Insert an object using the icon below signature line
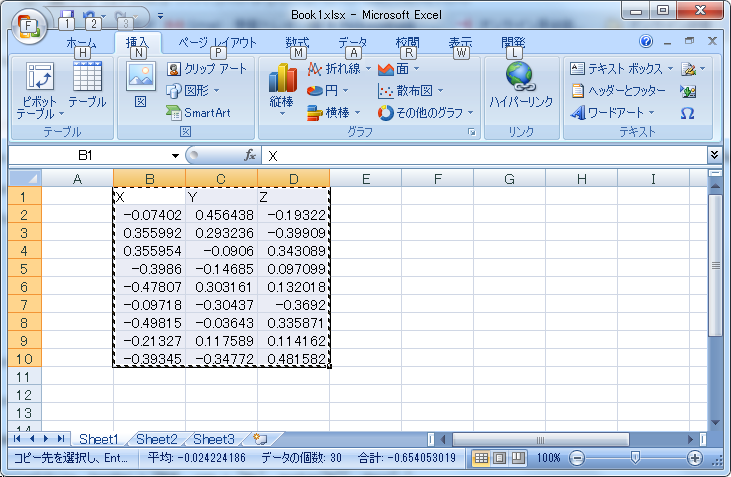The height and width of the screenshot is (477, 731). click(x=688, y=91)
